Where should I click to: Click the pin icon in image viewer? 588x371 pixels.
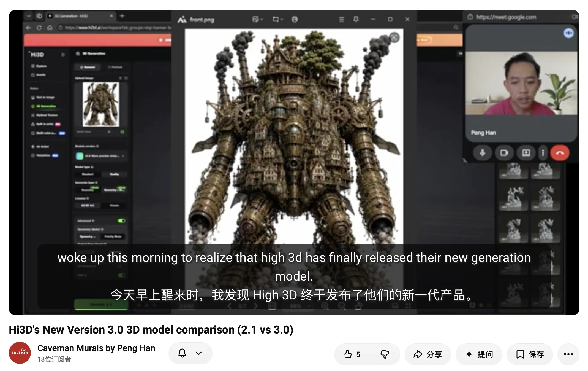(x=356, y=19)
